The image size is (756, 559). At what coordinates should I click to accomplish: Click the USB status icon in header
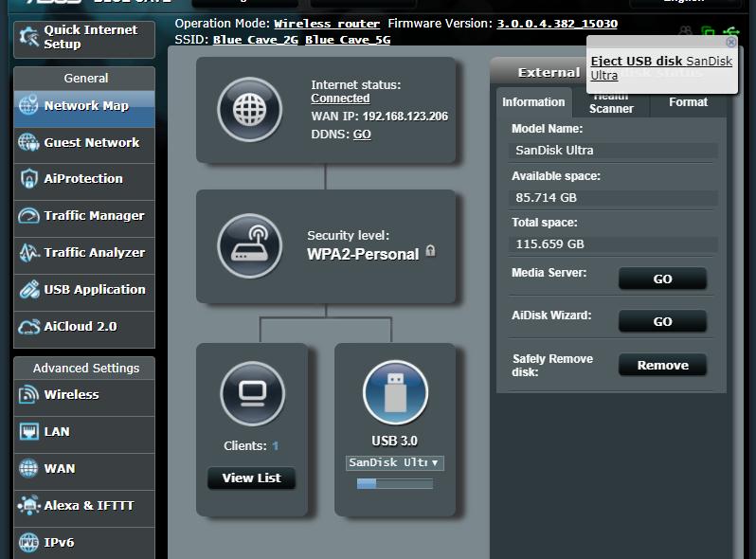[731, 32]
